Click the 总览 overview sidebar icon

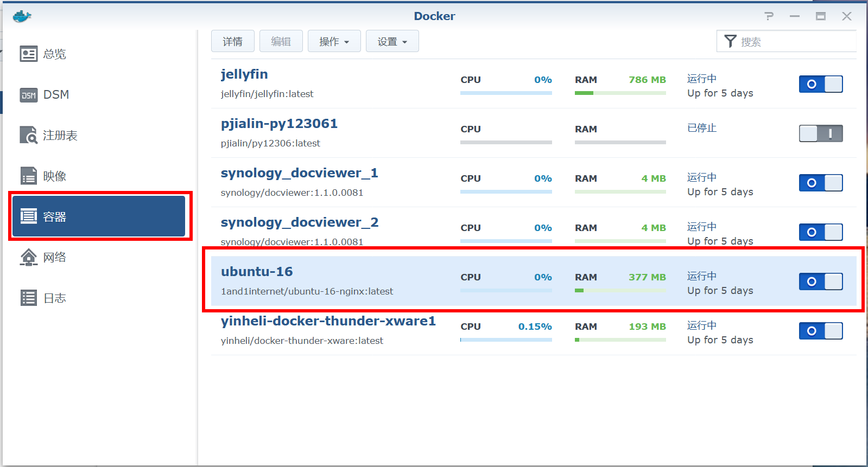tap(29, 54)
